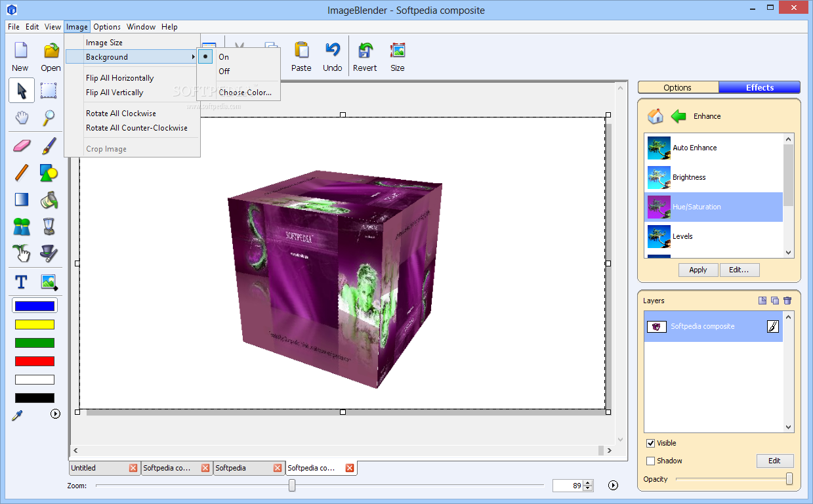Select the gradient fill tool
This screenshot has height=504, width=813.
click(x=22, y=199)
